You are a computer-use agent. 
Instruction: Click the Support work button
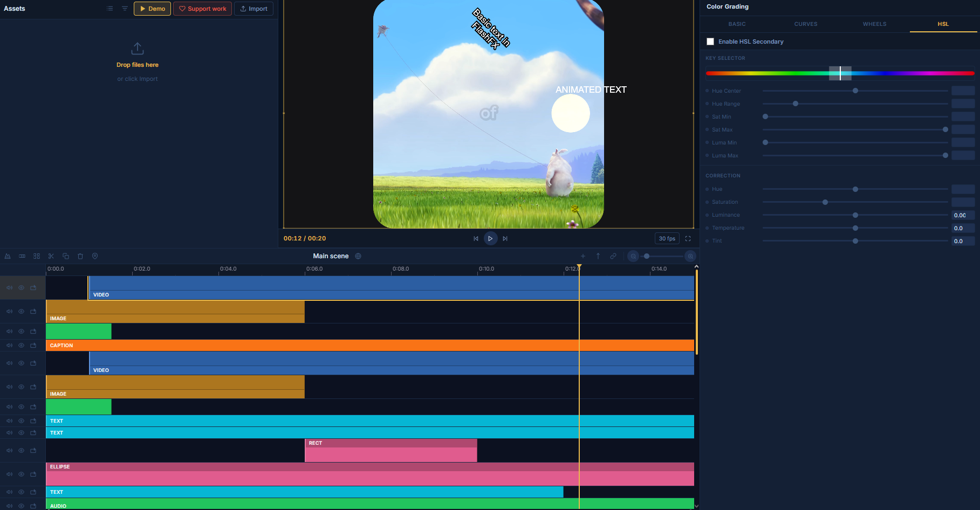tap(202, 9)
